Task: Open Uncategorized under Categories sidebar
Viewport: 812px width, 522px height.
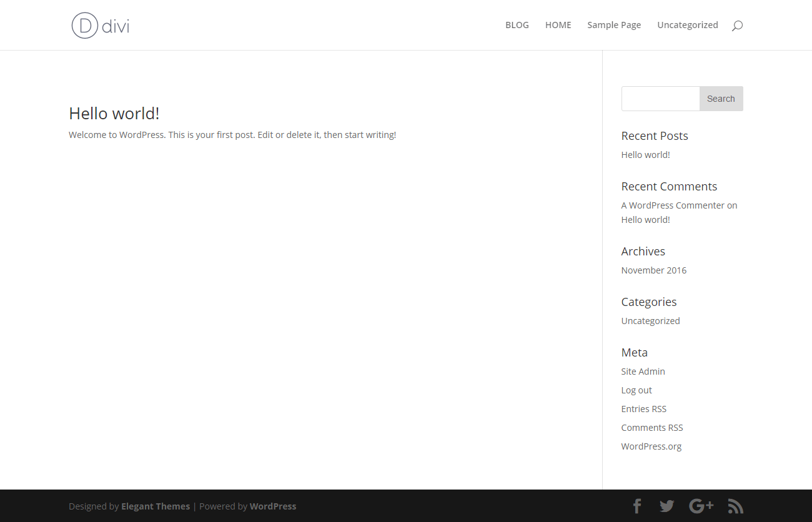Action: [650, 321]
